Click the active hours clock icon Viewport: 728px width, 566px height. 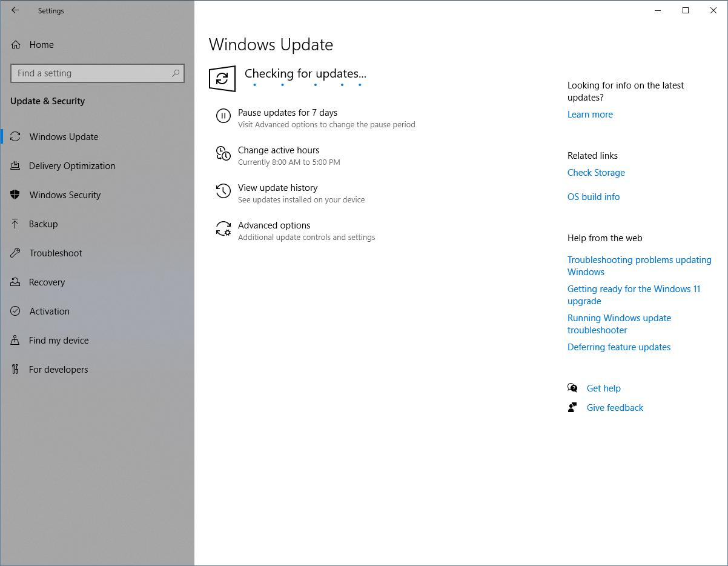click(223, 153)
